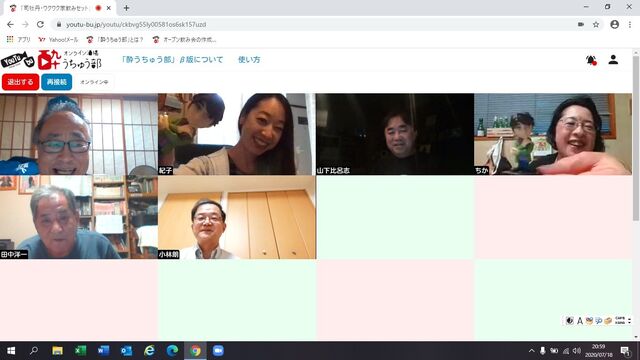Viewport: 640px width, 360px height.
Task: Close the current browser tab
Action: (109, 8)
